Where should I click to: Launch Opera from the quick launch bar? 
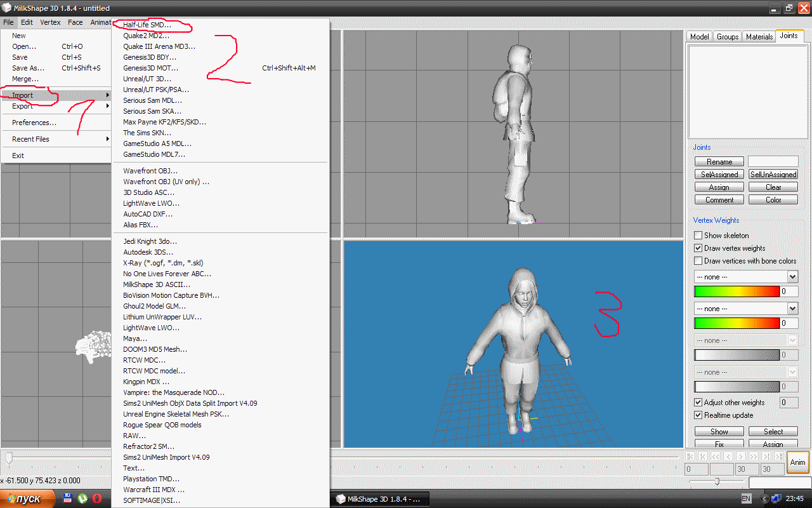coord(97,498)
